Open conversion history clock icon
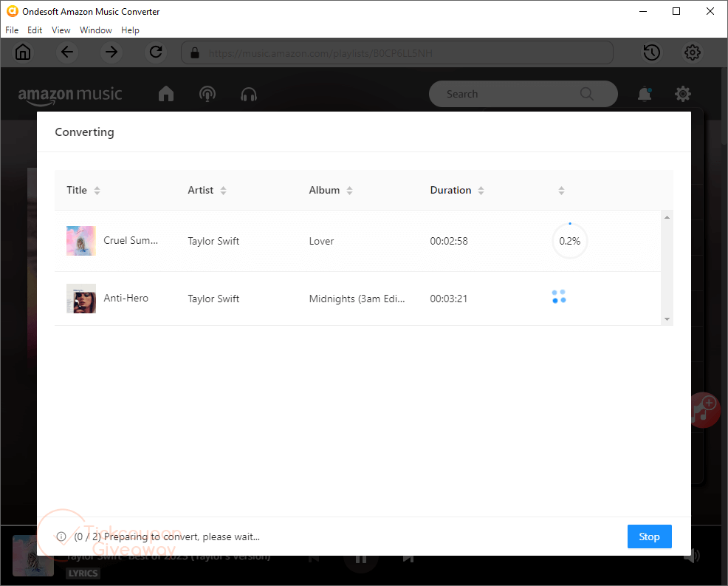 point(651,52)
